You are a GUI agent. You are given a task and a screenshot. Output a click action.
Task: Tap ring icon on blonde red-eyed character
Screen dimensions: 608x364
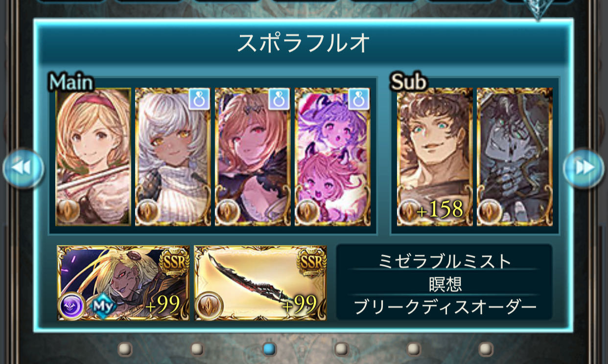click(279, 99)
